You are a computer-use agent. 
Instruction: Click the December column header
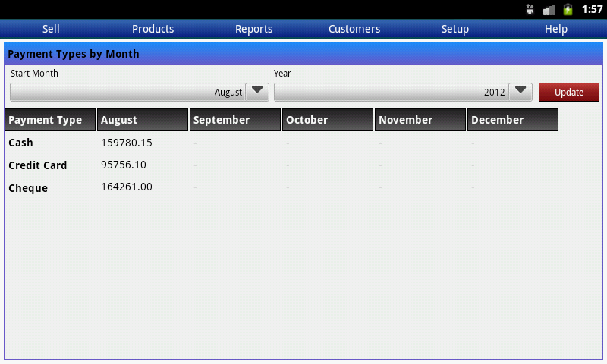[x=513, y=120]
